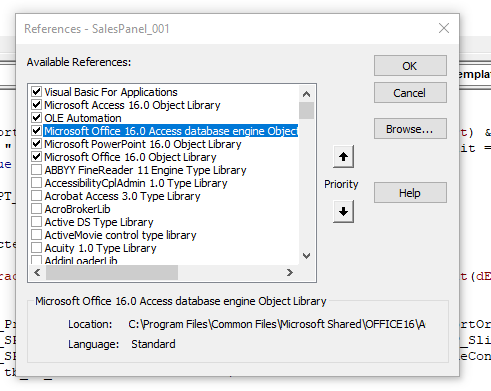Viewport: 491px width, 391px height.
Task: Click the horizontal scroll right arrow
Action: click(x=290, y=273)
